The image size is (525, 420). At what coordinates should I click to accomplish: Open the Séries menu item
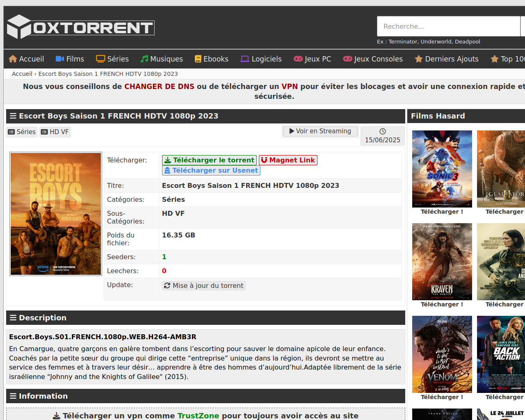pyautogui.click(x=112, y=59)
